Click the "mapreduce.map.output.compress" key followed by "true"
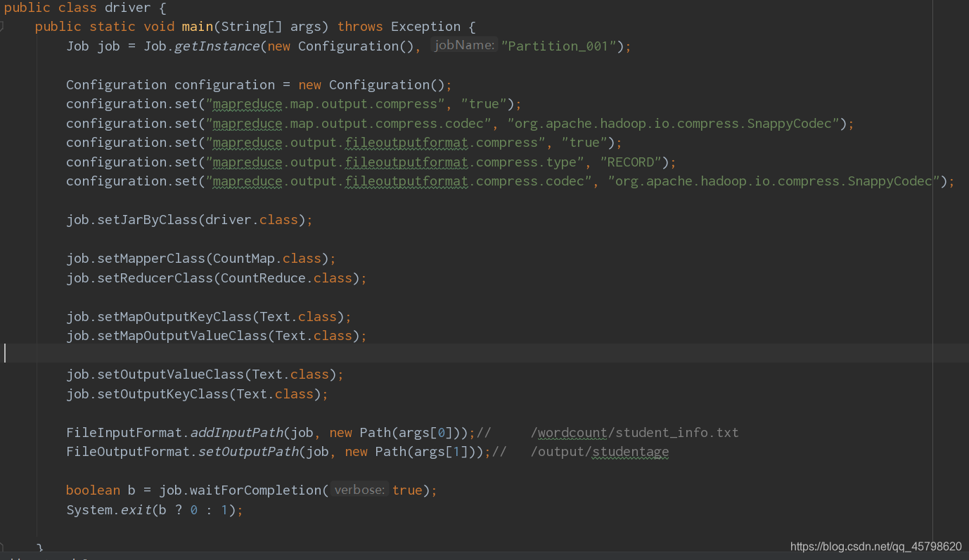This screenshot has height=560, width=969. coord(325,104)
